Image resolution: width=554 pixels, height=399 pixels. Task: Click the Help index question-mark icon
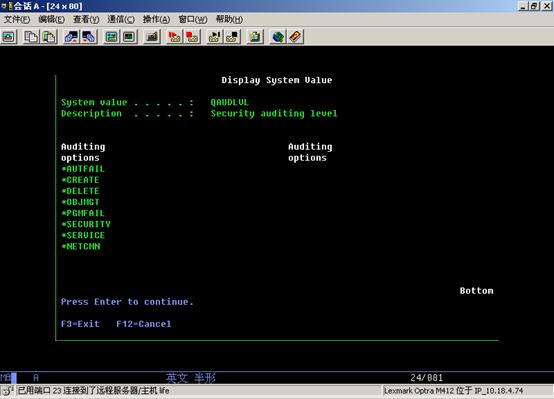[x=295, y=37]
